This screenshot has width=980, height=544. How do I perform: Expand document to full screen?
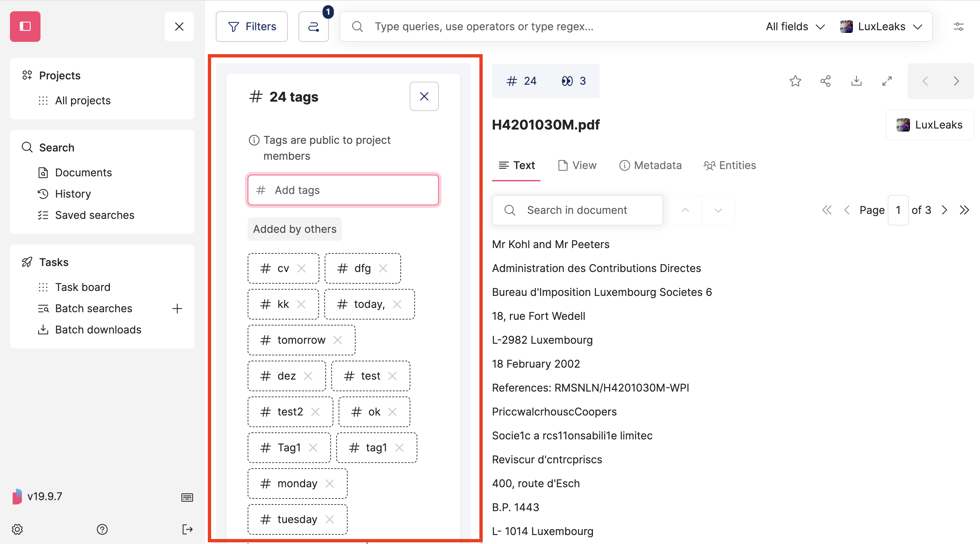(x=887, y=81)
